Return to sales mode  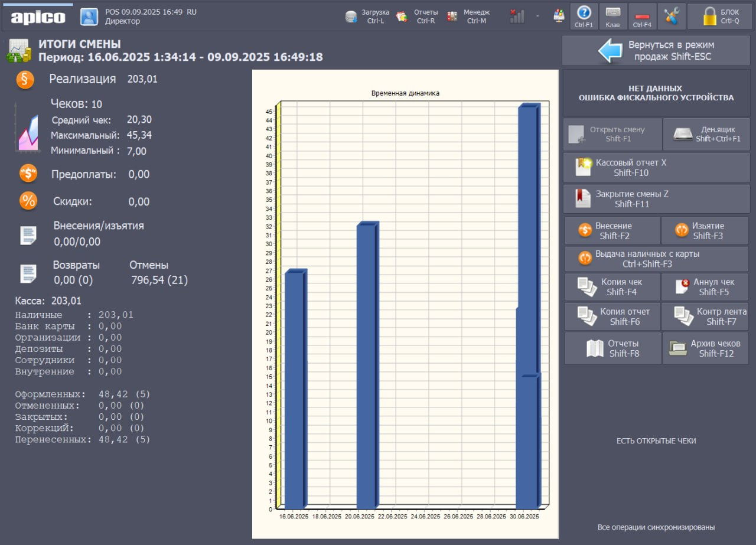point(656,51)
